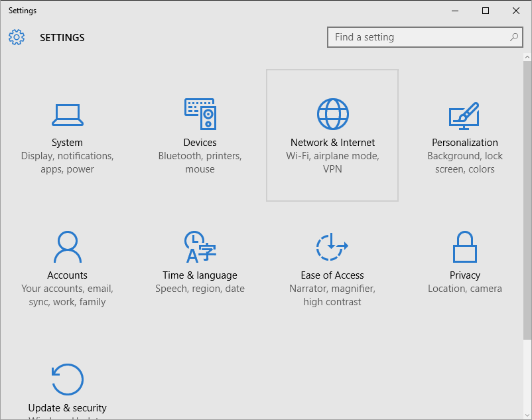Open the Time & language clock icon
The width and height of the screenshot is (532, 420).
pos(200,247)
